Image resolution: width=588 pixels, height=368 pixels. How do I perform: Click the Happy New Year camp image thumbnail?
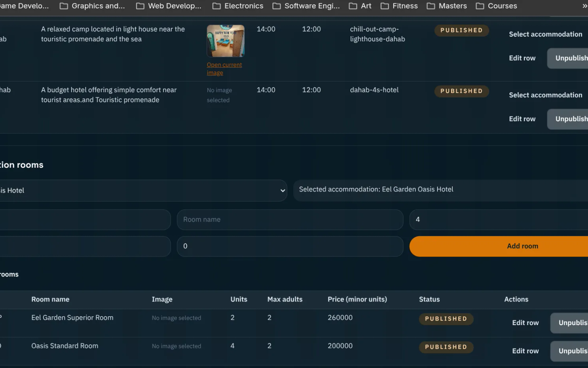tap(225, 40)
